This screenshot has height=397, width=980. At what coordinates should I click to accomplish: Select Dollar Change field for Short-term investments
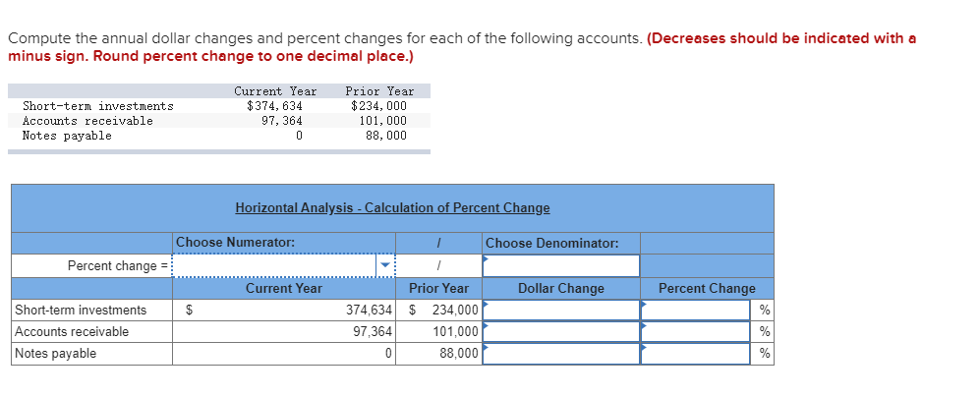point(560,311)
